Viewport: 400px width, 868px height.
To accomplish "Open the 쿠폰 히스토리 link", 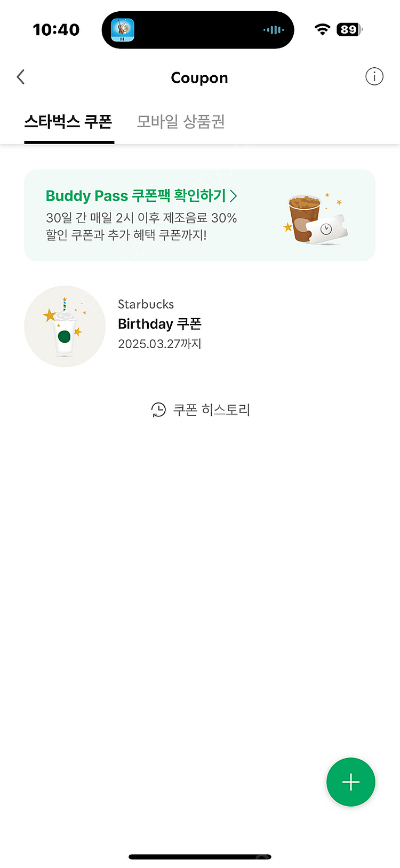I will (211, 410).
